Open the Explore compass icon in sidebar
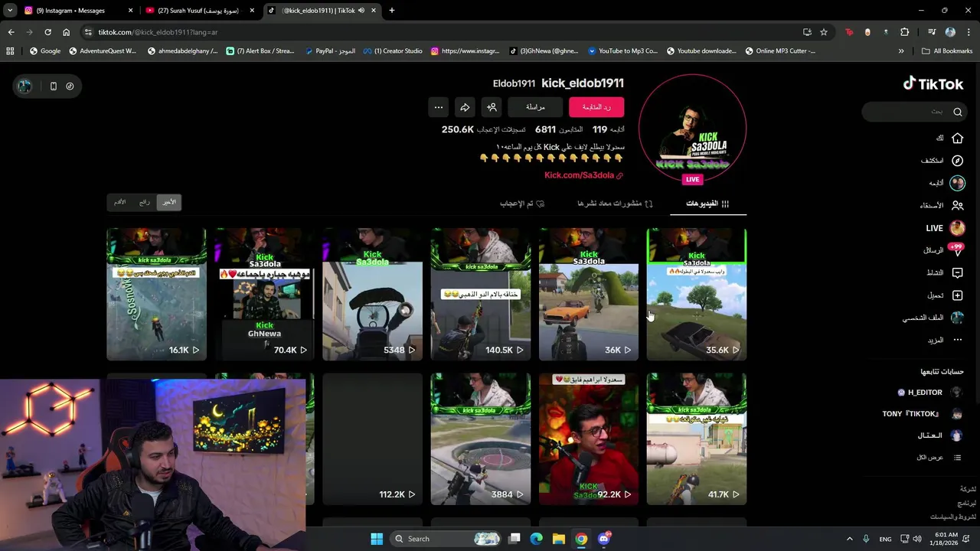Image resolution: width=980 pixels, height=551 pixels. click(957, 161)
